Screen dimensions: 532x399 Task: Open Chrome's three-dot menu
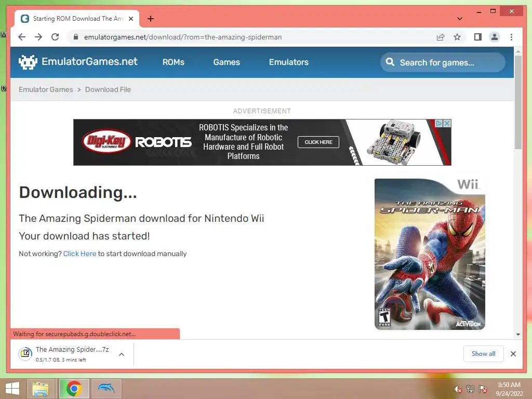coord(511,37)
